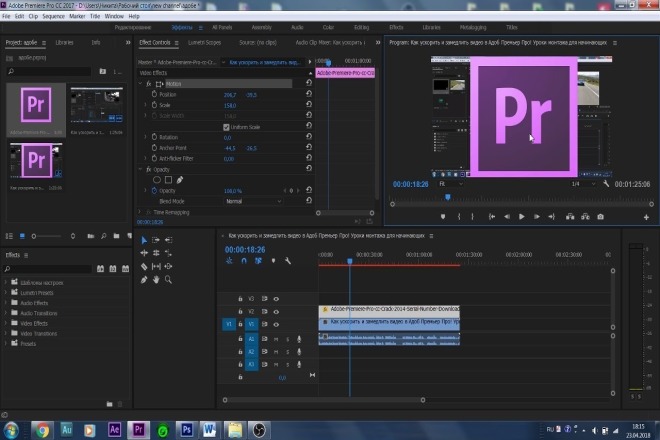Toggle Position animation stopwatch

pos(154,94)
